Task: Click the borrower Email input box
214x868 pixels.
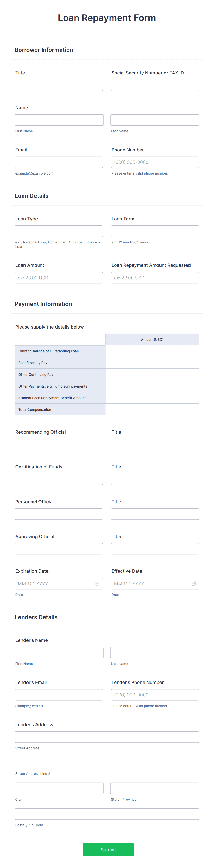Action: 59,162
